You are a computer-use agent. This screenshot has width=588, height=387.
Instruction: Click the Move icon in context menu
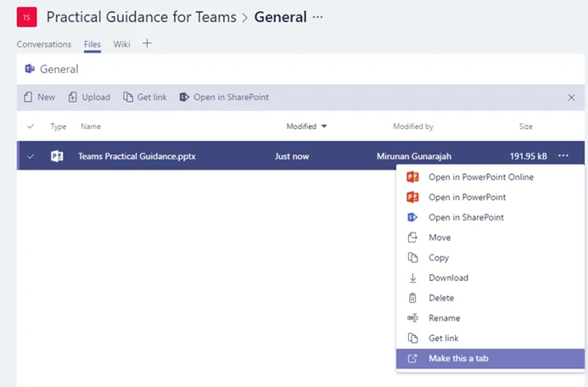tap(412, 238)
